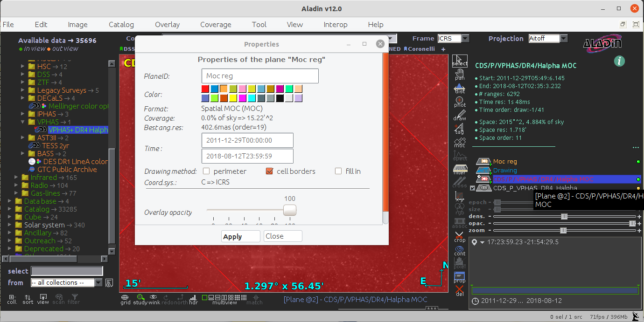The image size is (644, 322).
Task: Open the cont contour tool
Action: [460, 251]
